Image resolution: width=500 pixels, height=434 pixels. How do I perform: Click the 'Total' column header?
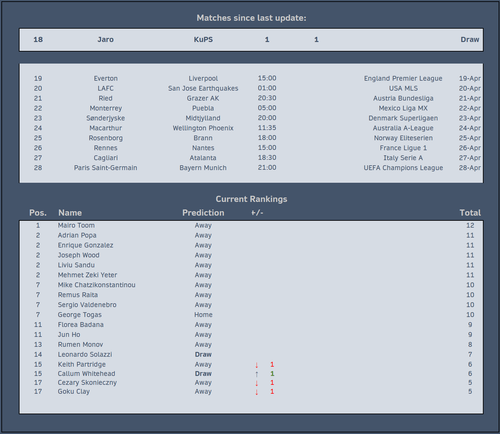(470, 213)
